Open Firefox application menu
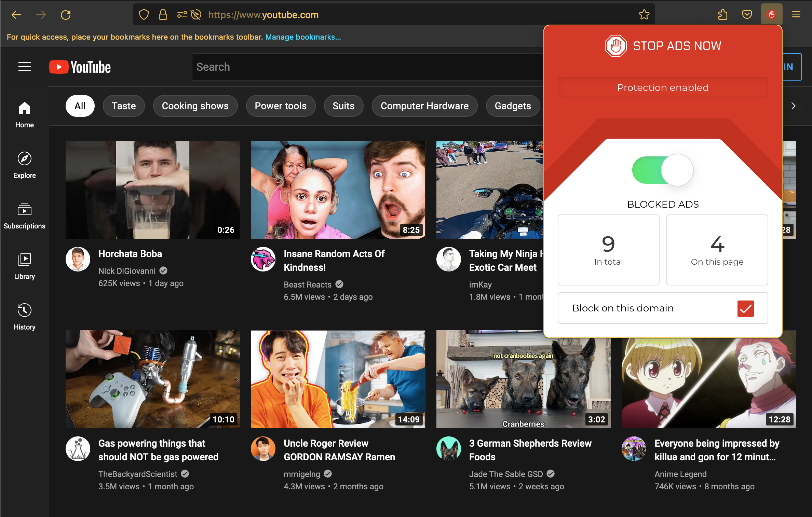The width and height of the screenshot is (812, 517). (796, 15)
